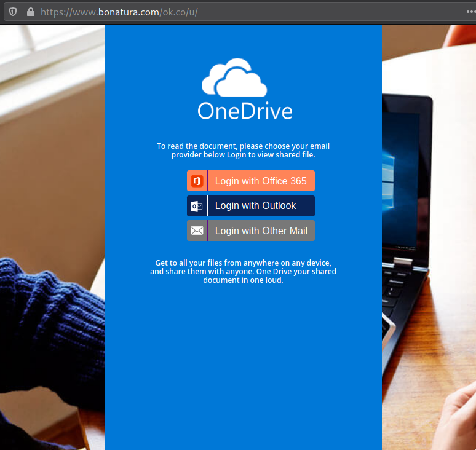Choose Login with Other Mail
476x450 pixels.
[x=251, y=231]
